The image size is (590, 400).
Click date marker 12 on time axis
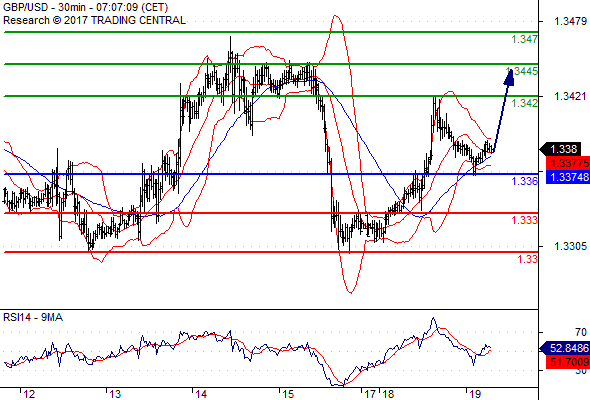pos(29,394)
